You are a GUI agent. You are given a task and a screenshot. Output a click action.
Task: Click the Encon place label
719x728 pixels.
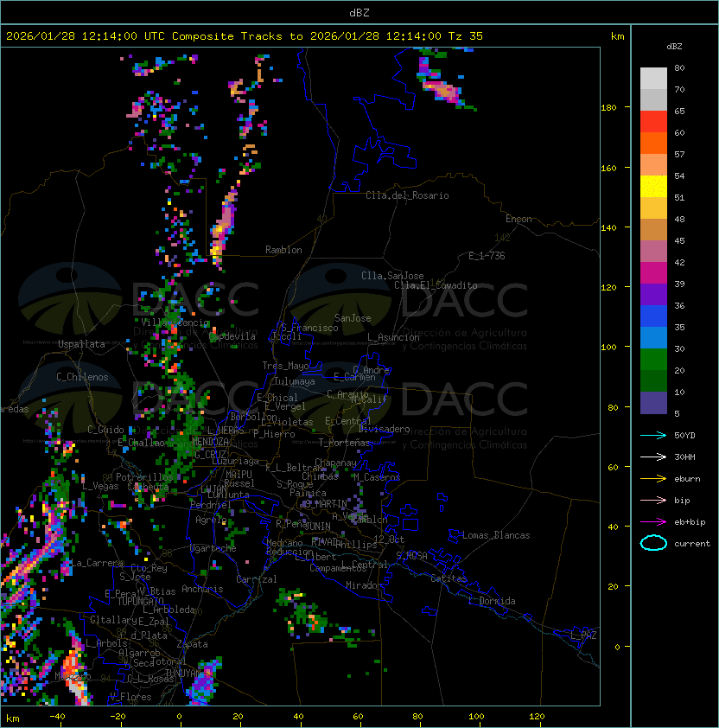pos(519,219)
